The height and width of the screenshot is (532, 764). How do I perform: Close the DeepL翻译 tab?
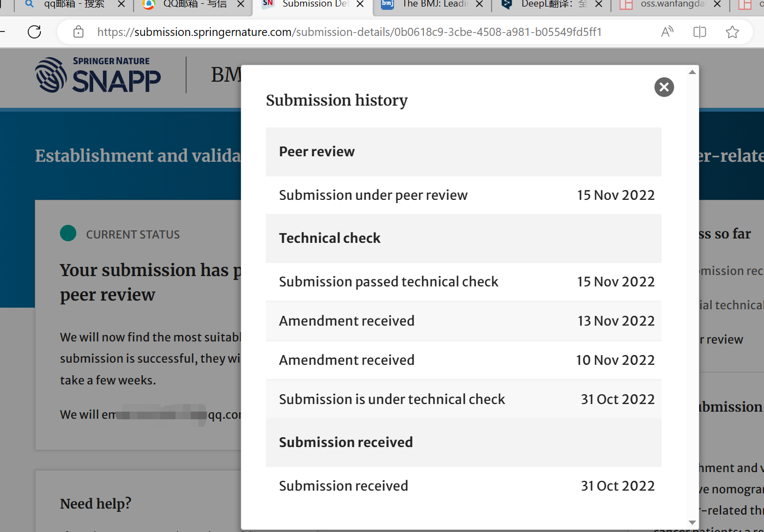599,4
